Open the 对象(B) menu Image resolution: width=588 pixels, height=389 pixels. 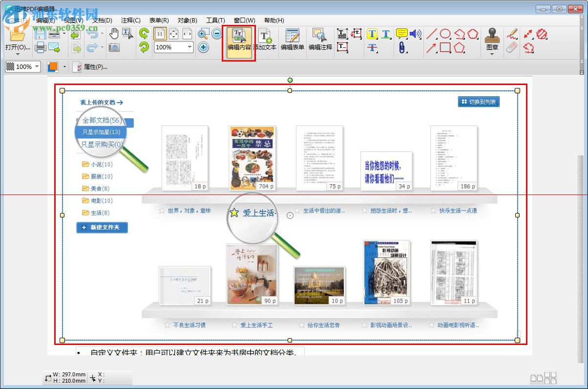tap(187, 21)
